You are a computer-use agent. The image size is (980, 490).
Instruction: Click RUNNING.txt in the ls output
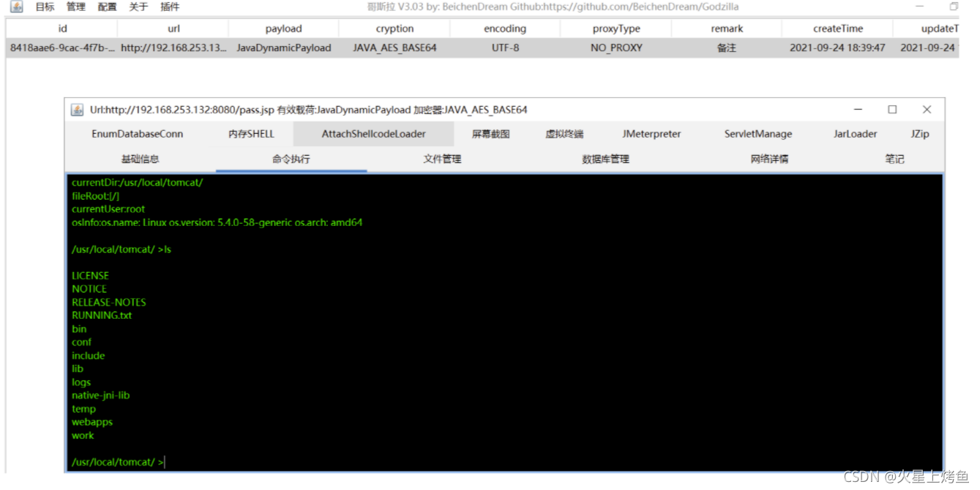(x=102, y=315)
